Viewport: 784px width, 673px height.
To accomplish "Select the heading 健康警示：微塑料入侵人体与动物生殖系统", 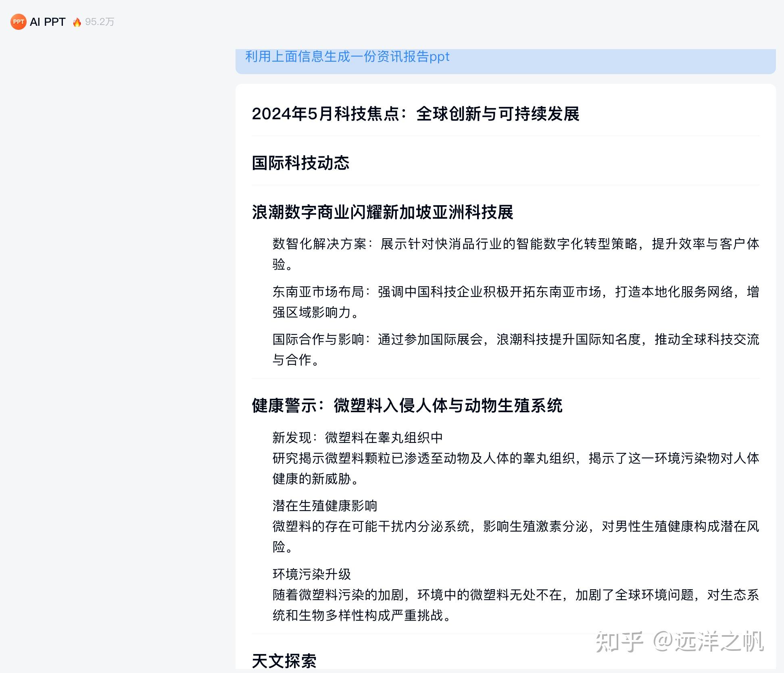I will [x=407, y=405].
